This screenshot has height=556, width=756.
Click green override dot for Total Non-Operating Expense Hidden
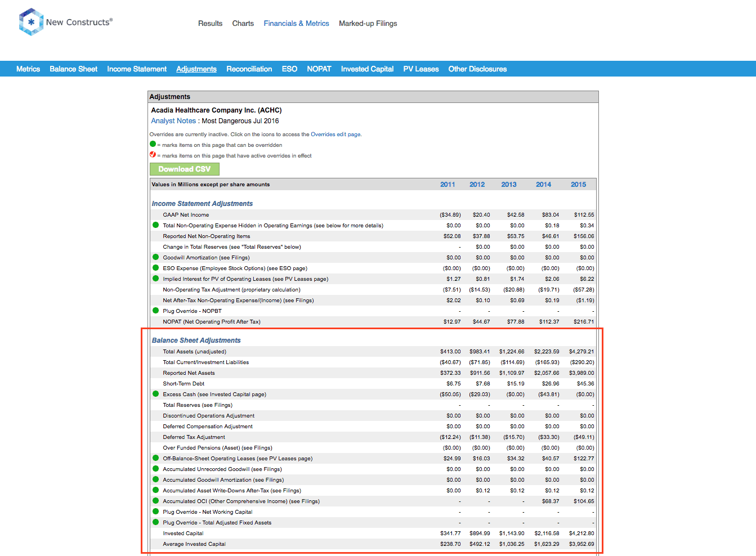coord(156,225)
